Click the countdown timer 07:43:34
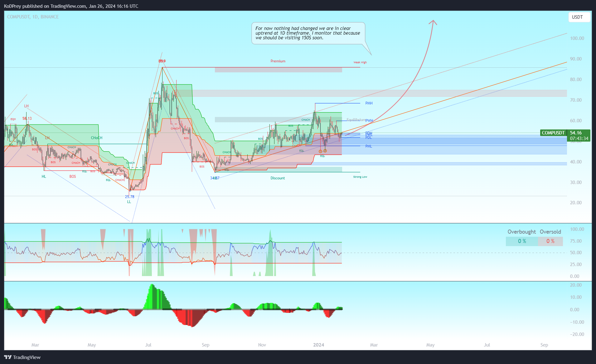The height and width of the screenshot is (364, 596). [x=579, y=138]
